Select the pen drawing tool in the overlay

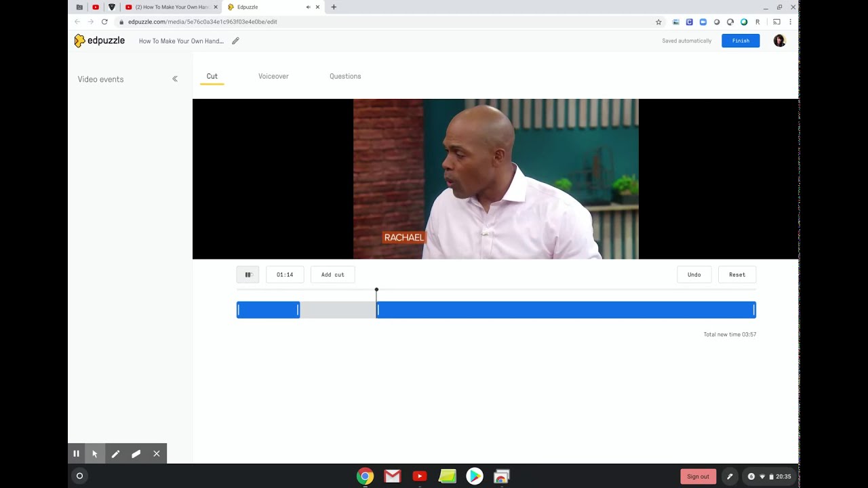point(115,453)
